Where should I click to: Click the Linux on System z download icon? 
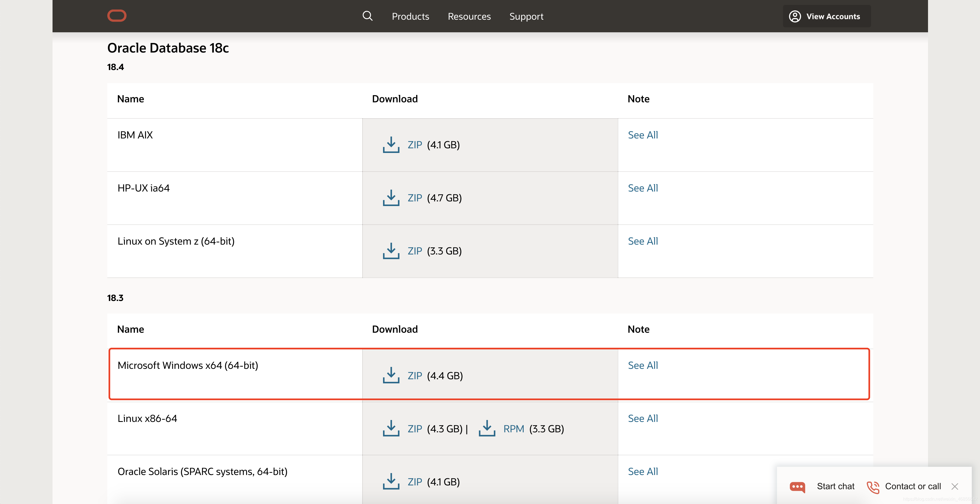point(391,251)
